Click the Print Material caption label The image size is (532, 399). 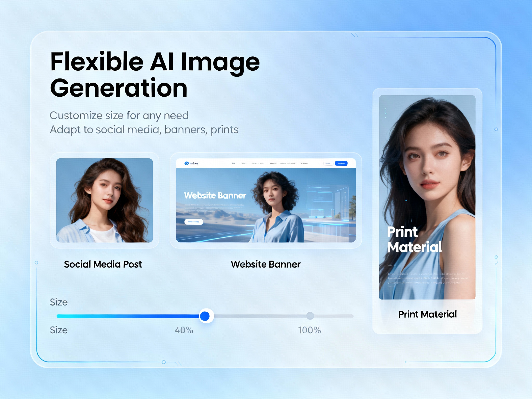[x=428, y=314]
